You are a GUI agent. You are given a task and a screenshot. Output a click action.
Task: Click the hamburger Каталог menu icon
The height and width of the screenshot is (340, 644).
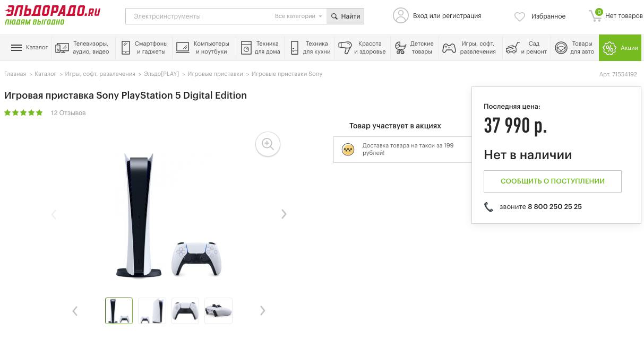(x=16, y=48)
